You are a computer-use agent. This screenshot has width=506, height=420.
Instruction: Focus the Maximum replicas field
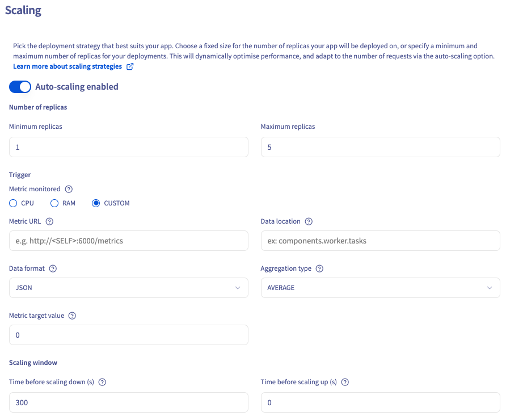coord(381,147)
